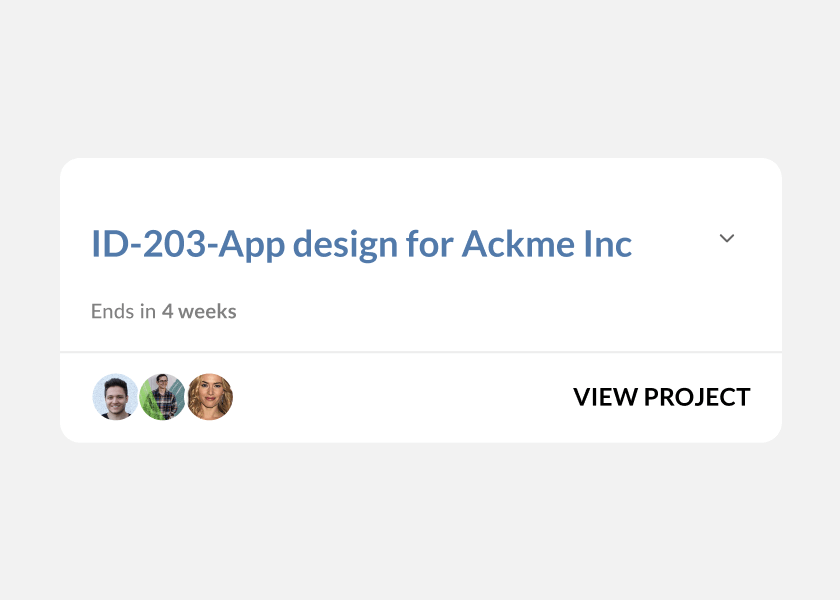This screenshot has height=600, width=840.
Task: Expand the project card with the chevron
Action: 727,239
